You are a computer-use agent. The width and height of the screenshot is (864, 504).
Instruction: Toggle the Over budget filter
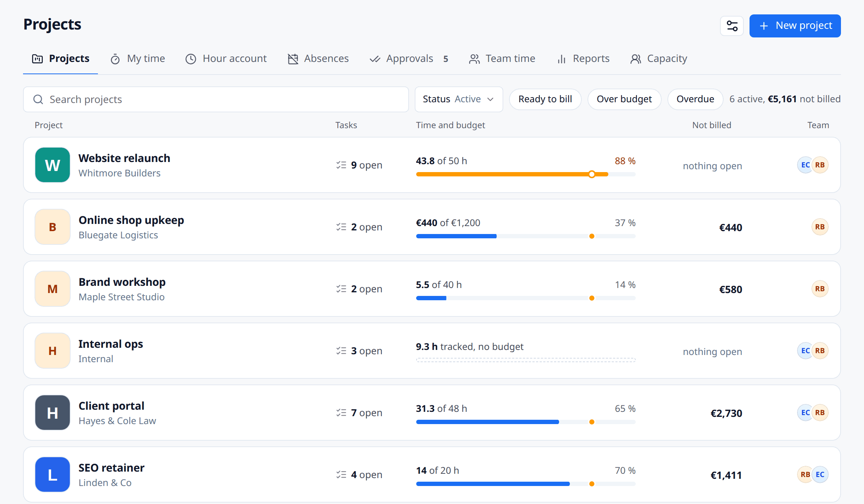(624, 99)
